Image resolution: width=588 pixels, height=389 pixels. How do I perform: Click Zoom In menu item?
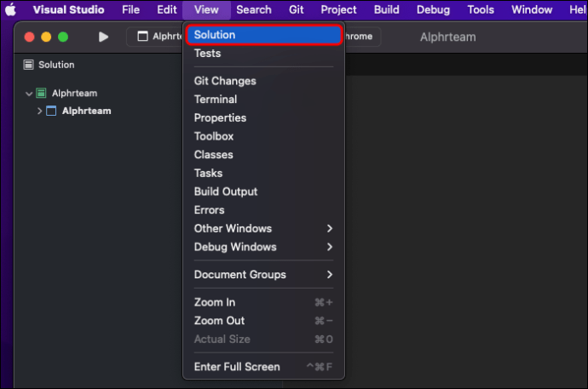pos(215,302)
